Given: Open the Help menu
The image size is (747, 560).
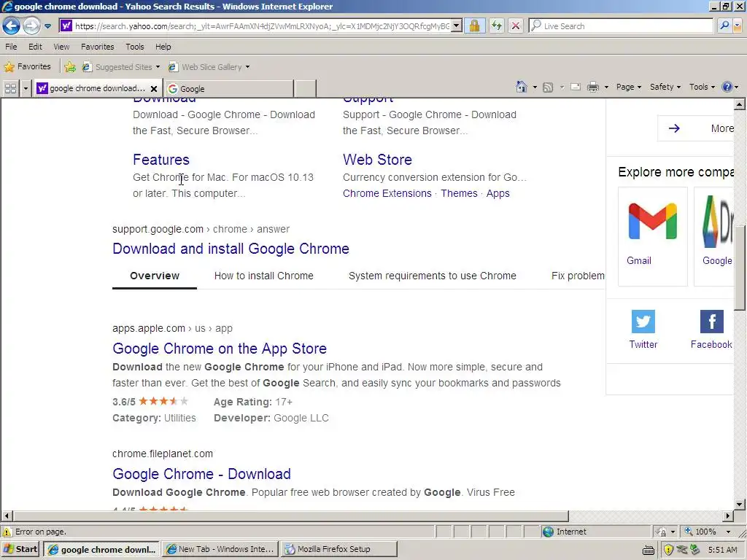Looking at the screenshot, I should coord(163,47).
